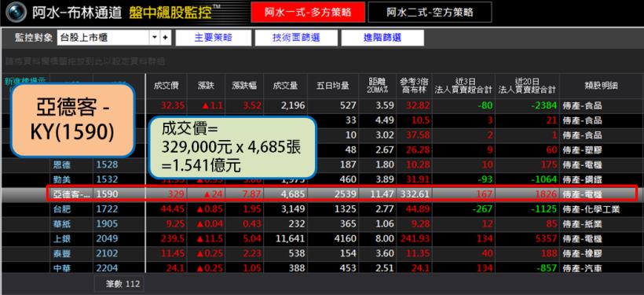
Task: Click price 329 in row 1590
Action: (x=177, y=194)
